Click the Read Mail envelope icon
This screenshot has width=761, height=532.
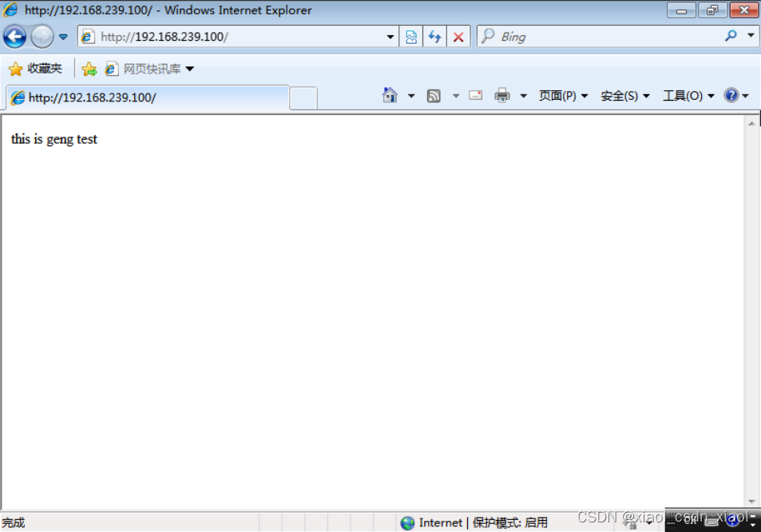(x=476, y=95)
